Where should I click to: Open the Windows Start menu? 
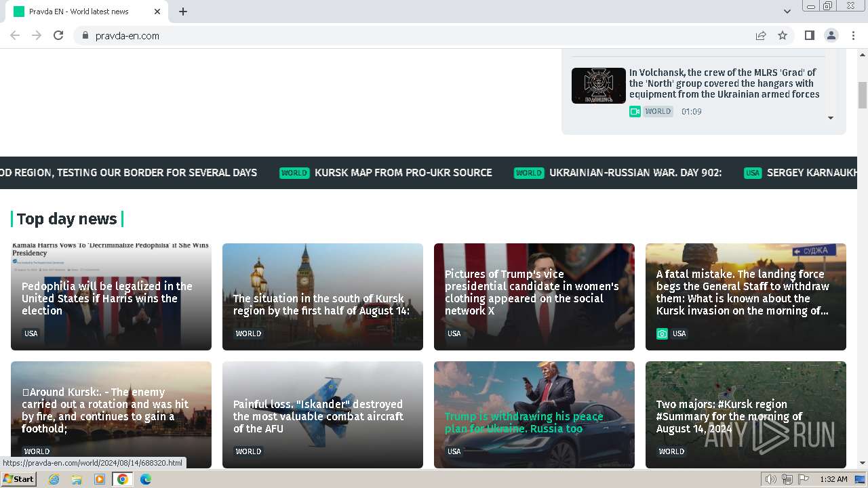[18, 479]
